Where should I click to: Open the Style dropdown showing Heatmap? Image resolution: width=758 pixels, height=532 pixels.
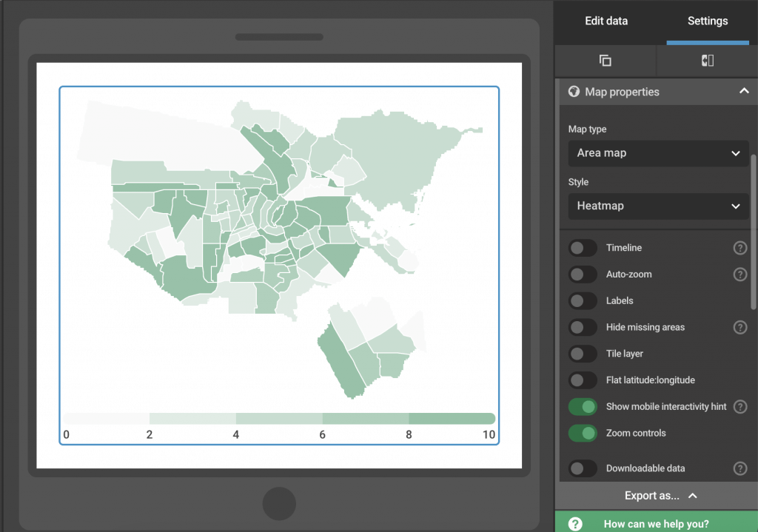pos(658,206)
